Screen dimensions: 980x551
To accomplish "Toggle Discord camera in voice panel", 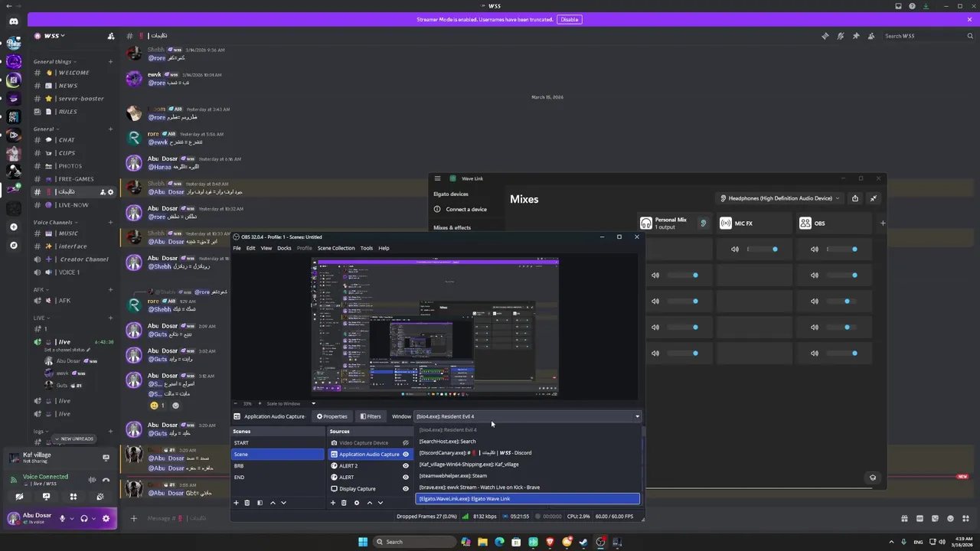I will pyautogui.click(x=19, y=497).
